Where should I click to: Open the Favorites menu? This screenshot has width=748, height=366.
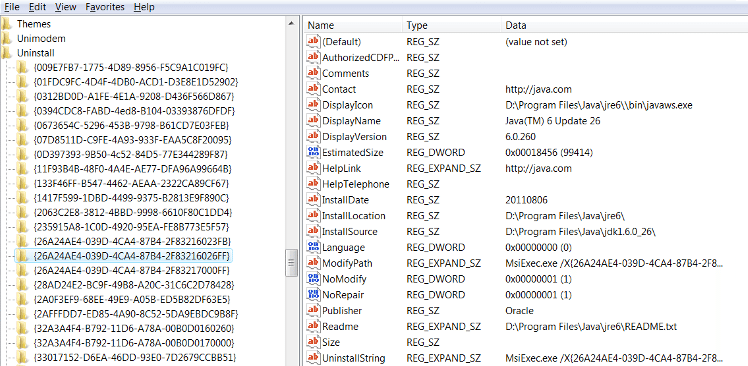point(105,7)
